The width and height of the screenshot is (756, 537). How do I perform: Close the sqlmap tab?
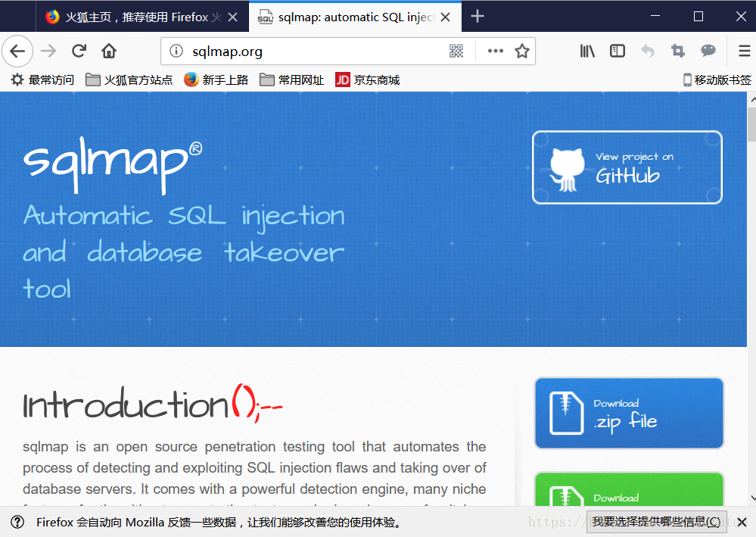click(x=446, y=17)
